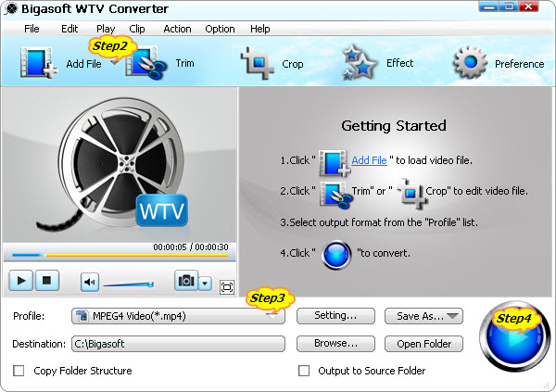Expand the snapshot options arrow

click(x=205, y=284)
